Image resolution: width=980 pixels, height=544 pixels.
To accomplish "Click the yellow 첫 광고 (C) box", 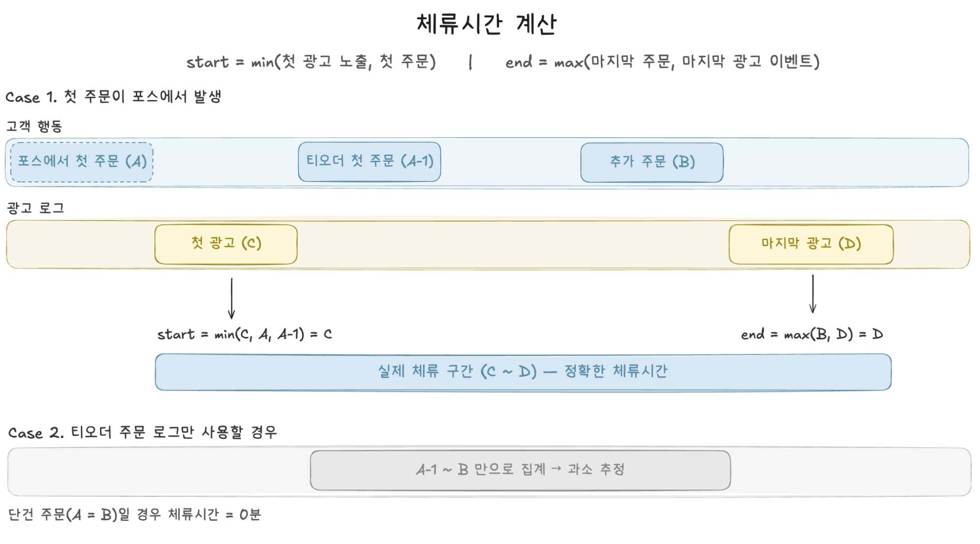I will pyautogui.click(x=226, y=244).
